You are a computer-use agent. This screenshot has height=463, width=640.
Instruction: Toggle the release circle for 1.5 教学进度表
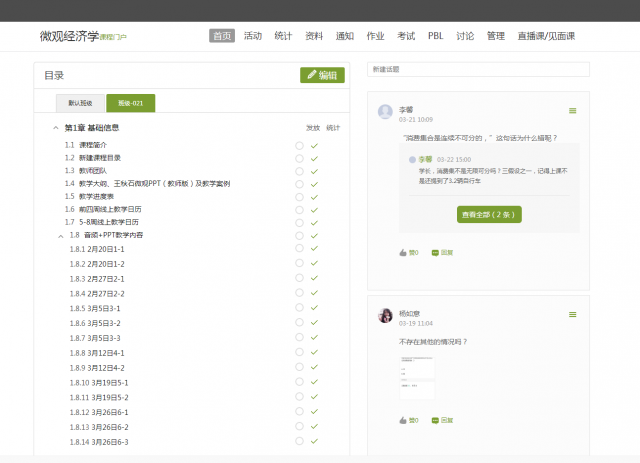(x=299, y=196)
